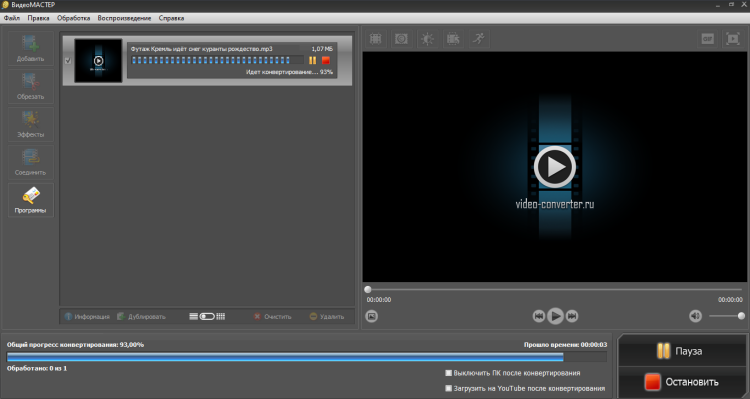Viewport: 750px width, 399px height.
Task: Click the Очистить list button
Action: tap(273, 317)
